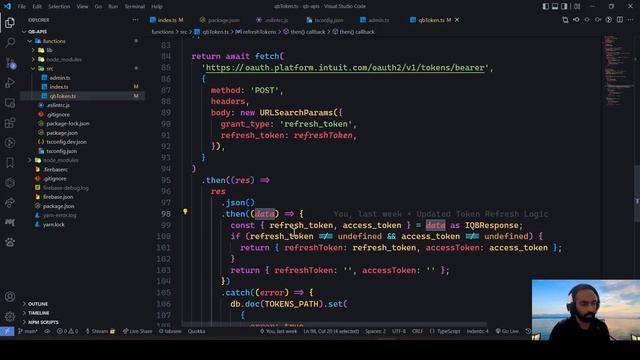Open firebase.json in the file tree
640x360 pixels.
click(x=58, y=197)
